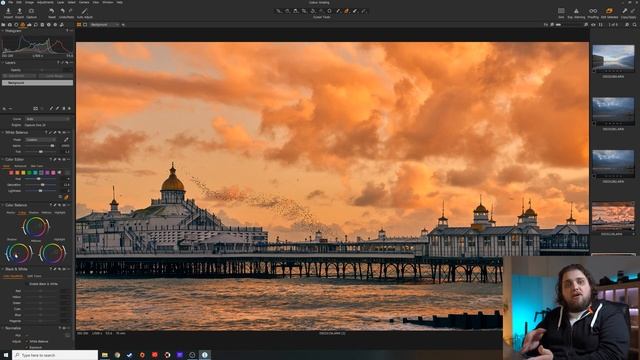Select the Spot removal circle cursor tool
Image resolution: width=640 pixels, height=360 pixels.
(329, 11)
